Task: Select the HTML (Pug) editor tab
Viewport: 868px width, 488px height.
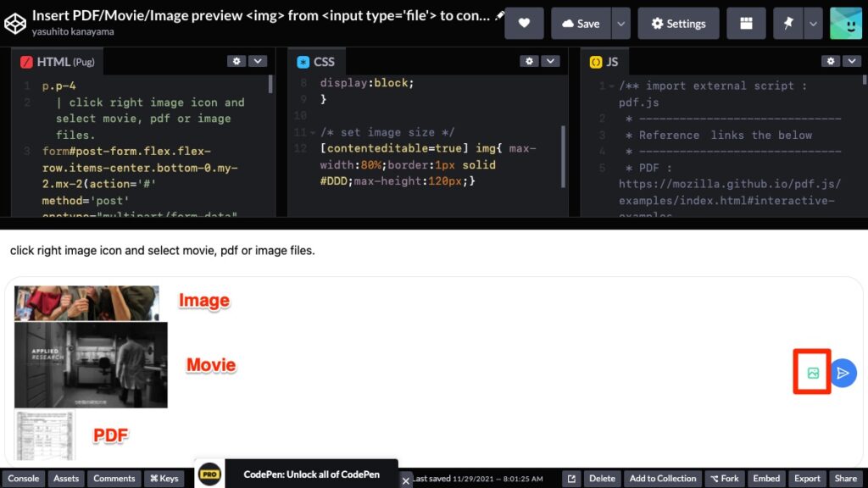Action: tap(61, 62)
